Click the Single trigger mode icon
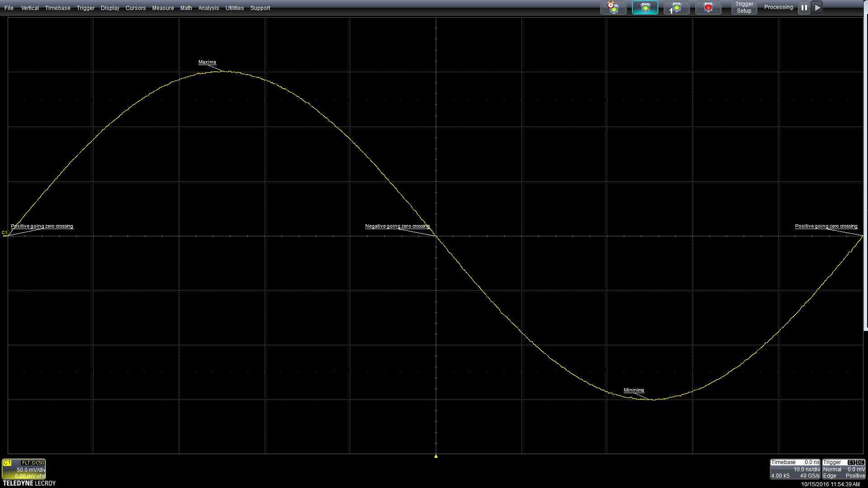 (x=676, y=7)
